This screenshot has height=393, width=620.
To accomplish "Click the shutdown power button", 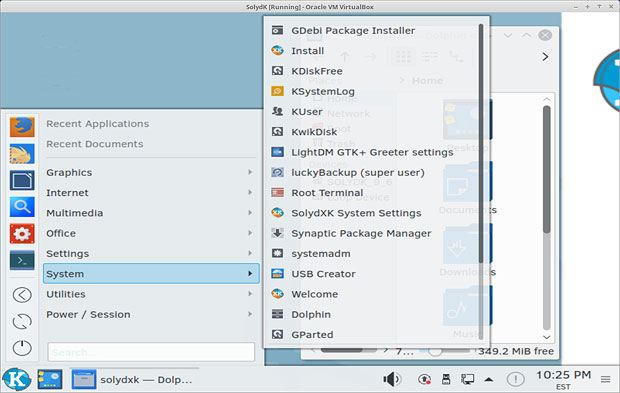I will (22, 348).
